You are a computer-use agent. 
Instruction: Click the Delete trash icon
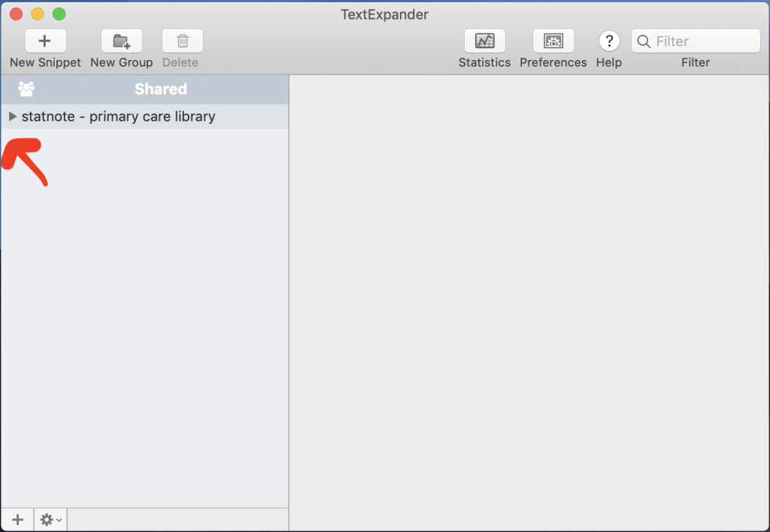point(182,41)
